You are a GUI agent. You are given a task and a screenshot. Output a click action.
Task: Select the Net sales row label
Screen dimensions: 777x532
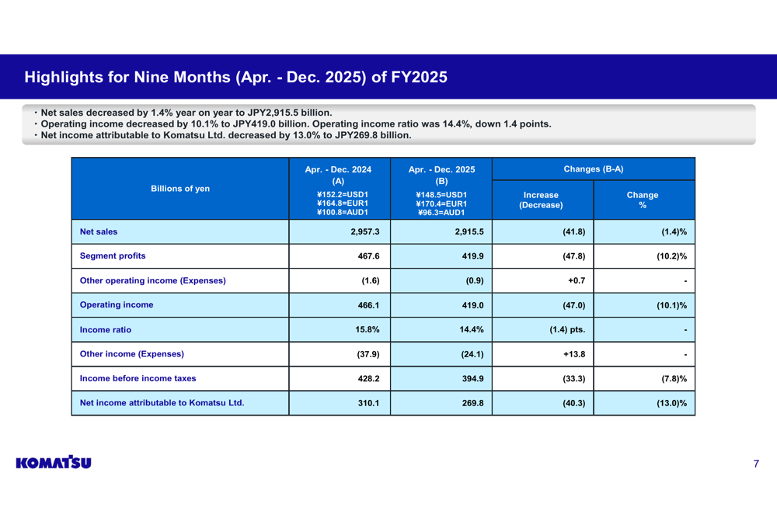[x=99, y=231]
